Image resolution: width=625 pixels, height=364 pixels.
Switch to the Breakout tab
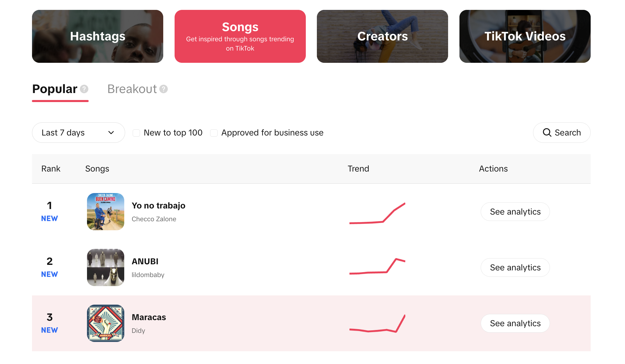pyautogui.click(x=132, y=89)
